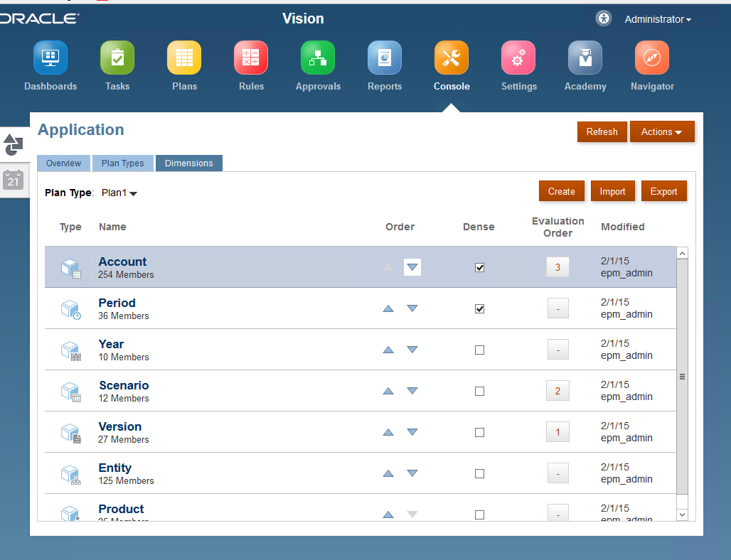Image resolution: width=731 pixels, height=560 pixels.
Task: Check Dense for Version
Action: pos(479,432)
